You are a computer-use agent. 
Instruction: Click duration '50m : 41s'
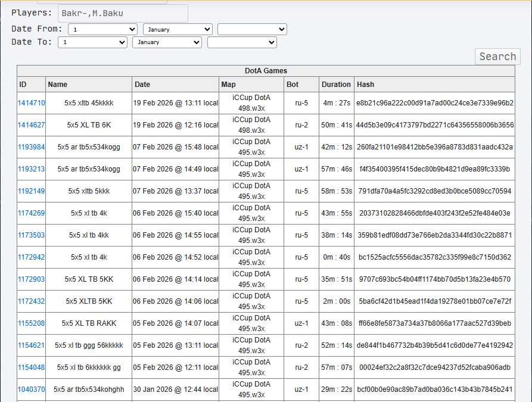337,125
